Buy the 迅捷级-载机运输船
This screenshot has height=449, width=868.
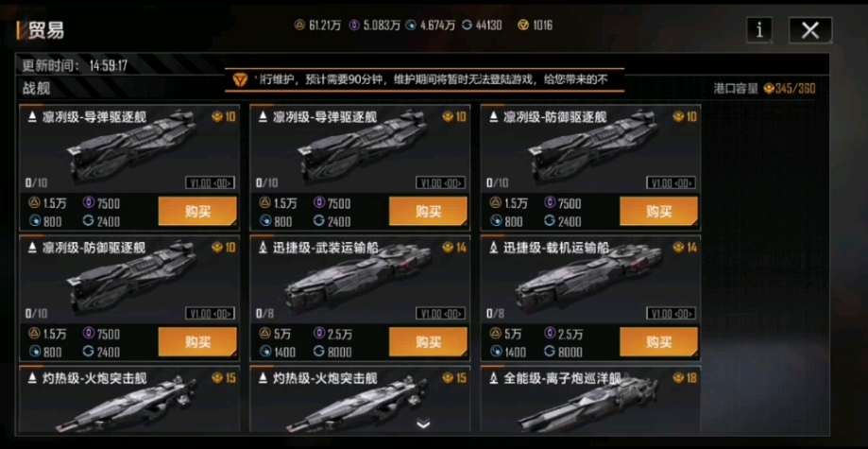tap(658, 342)
